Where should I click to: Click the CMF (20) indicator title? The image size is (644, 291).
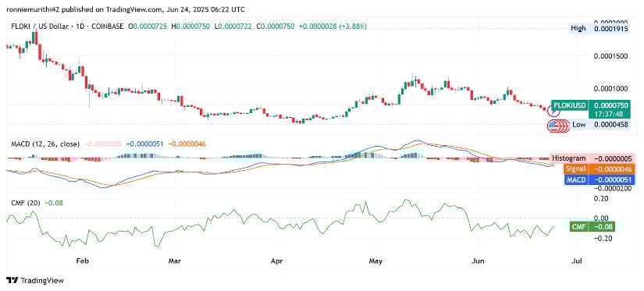click(x=26, y=203)
